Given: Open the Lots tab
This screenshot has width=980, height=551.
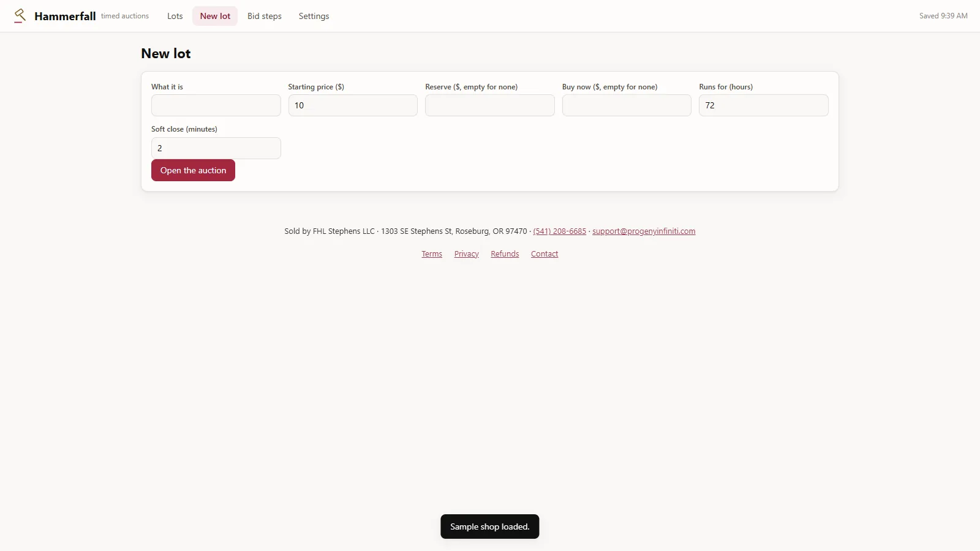Looking at the screenshot, I should tap(175, 16).
